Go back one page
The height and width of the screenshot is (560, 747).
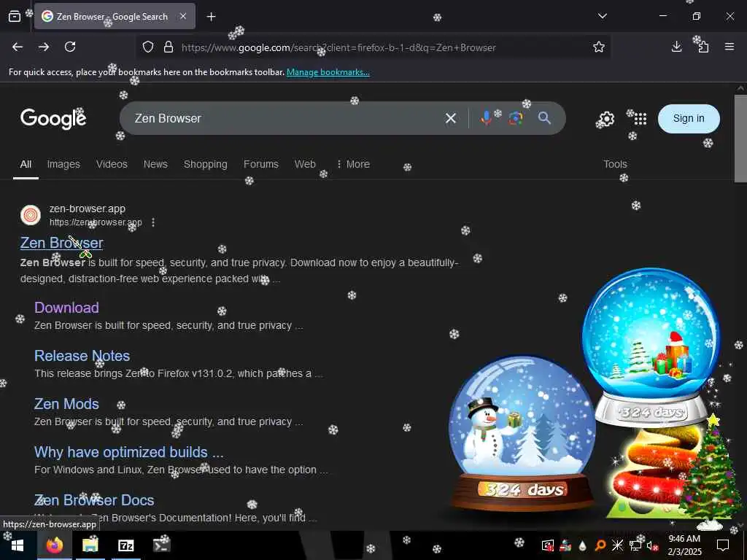(18, 47)
